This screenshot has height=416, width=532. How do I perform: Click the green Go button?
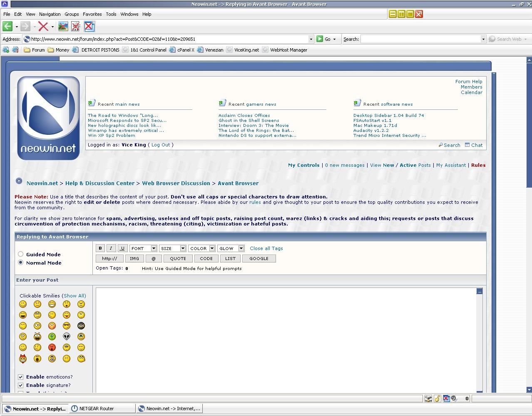pos(323,39)
